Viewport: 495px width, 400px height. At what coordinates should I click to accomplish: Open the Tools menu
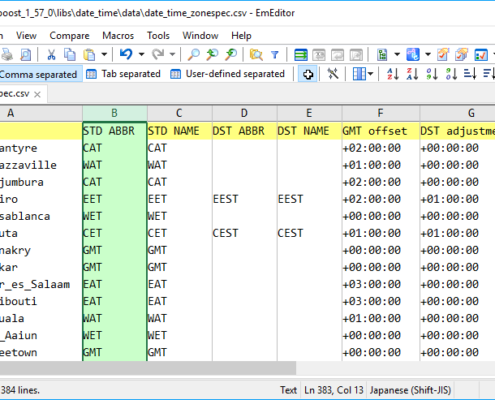click(158, 35)
